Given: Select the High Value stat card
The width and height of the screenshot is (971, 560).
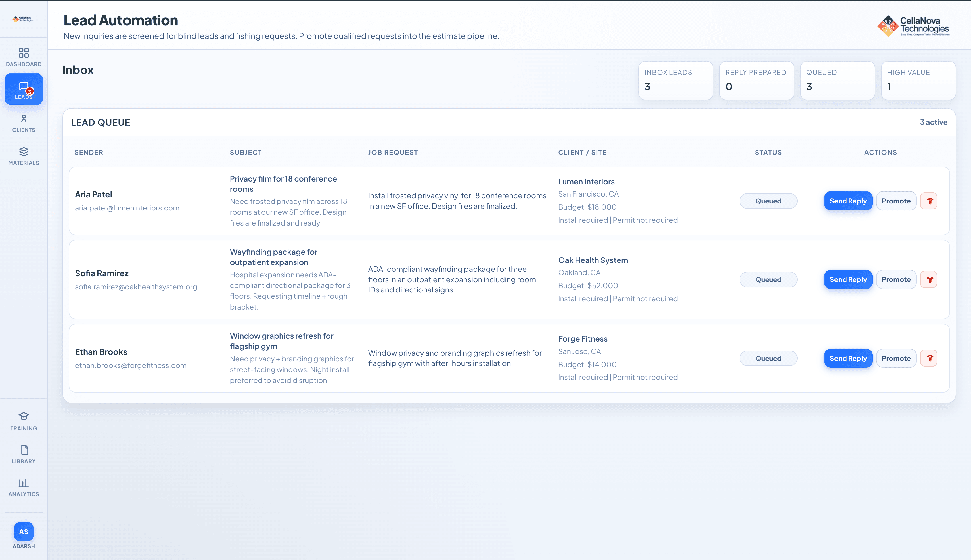Looking at the screenshot, I should point(918,80).
